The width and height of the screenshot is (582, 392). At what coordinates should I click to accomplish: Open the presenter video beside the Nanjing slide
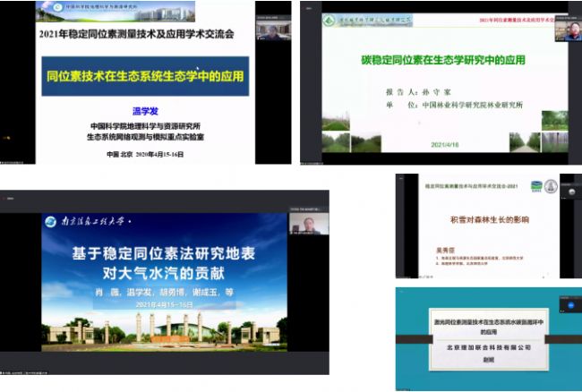pyautogui.click(x=308, y=224)
